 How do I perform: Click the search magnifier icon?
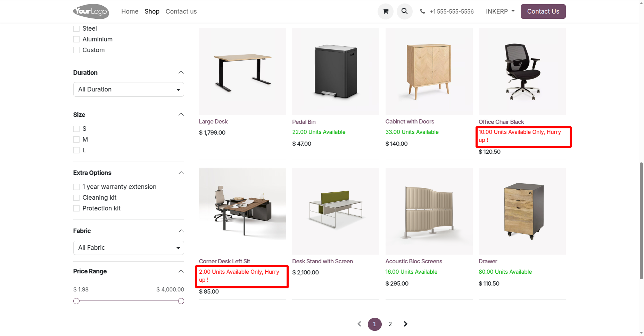click(x=404, y=11)
